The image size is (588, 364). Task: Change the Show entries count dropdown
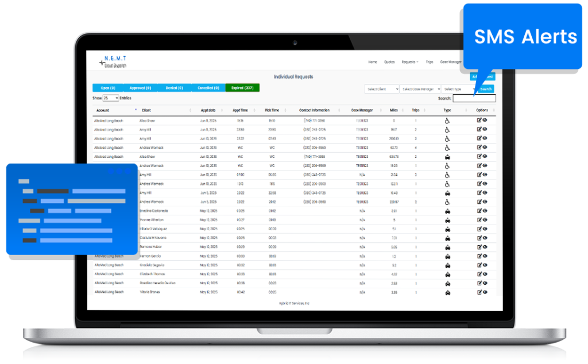(110, 98)
